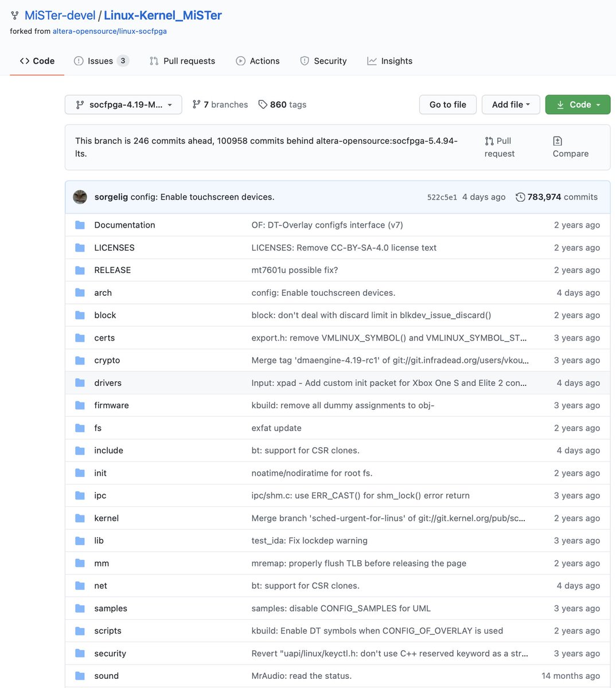Click the Issues count badge 3

coord(123,61)
